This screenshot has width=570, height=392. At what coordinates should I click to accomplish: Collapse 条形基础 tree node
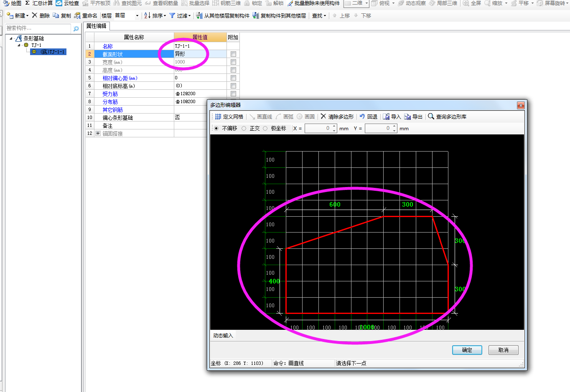(11, 38)
